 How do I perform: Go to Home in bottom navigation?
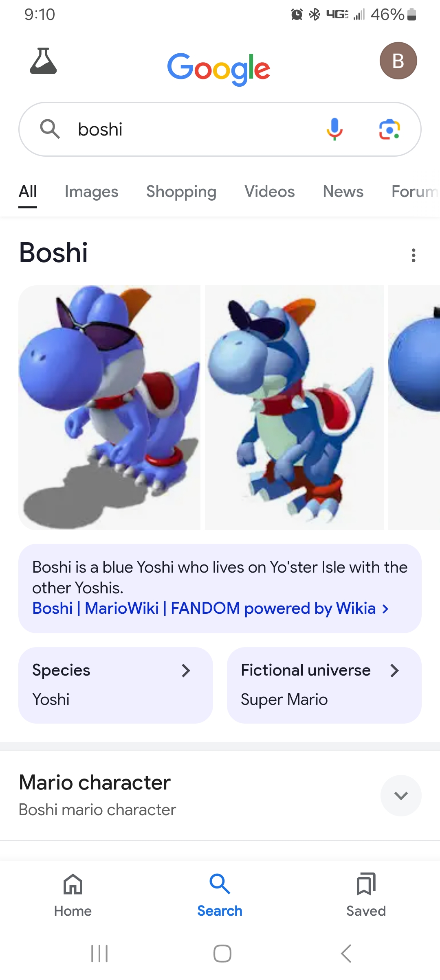pos(73,895)
